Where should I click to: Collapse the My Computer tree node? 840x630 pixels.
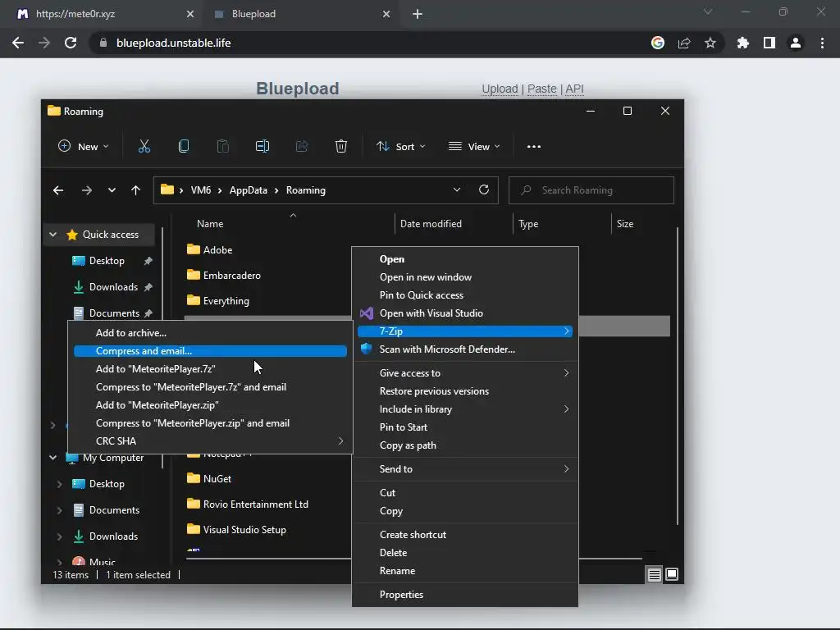point(52,458)
